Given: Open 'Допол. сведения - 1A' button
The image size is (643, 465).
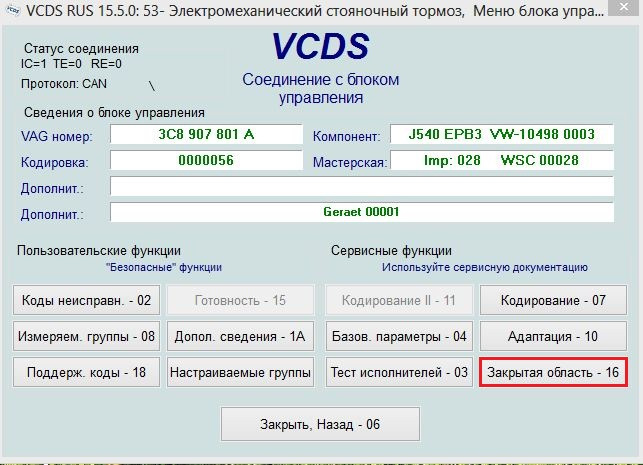Looking at the screenshot, I should 240,336.
